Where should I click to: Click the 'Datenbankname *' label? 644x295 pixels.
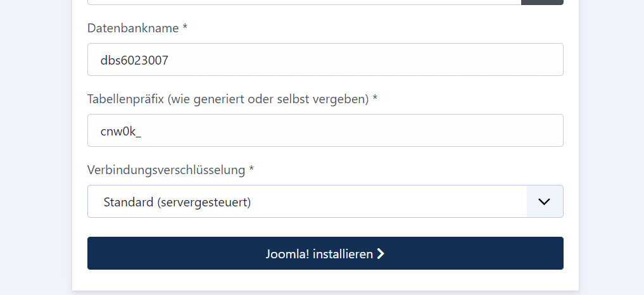click(x=137, y=28)
